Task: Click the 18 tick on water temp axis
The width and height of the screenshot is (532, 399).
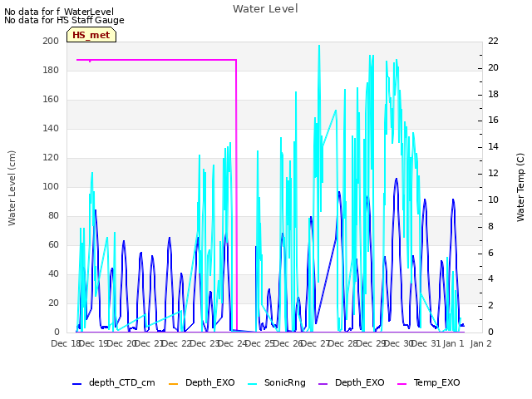Action: tap(493, 94)
